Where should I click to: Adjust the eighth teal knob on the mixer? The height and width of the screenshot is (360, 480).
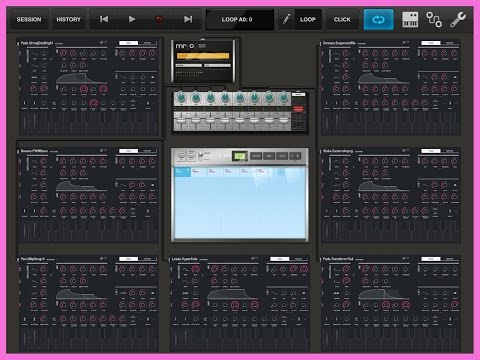(284, 98)
